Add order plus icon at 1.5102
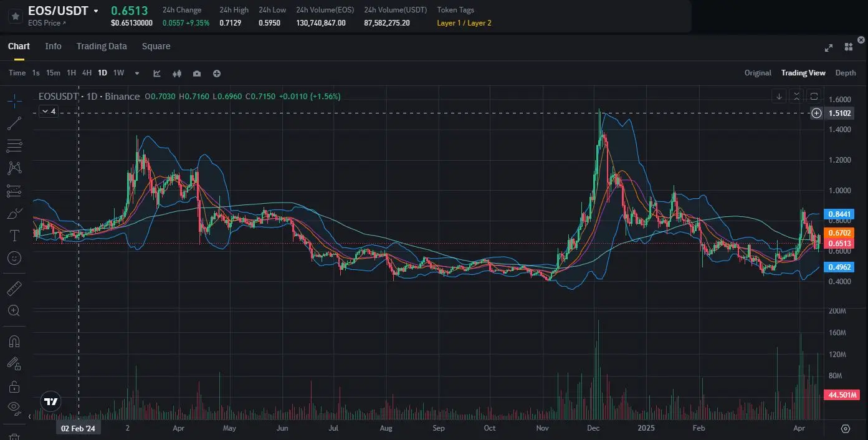The height and width of the screenshot is (440, 868). point(816,113)
